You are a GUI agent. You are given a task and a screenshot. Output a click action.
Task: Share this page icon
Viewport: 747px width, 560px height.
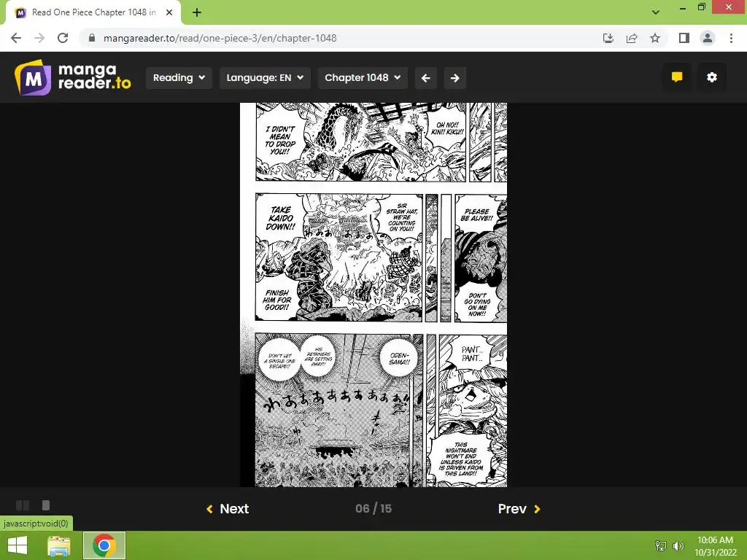(x=632, y=38)
